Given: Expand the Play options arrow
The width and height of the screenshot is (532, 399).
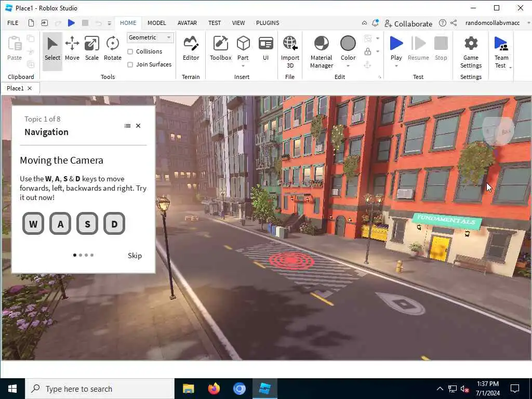Looking at the screenshot, I should pos(396,66).
